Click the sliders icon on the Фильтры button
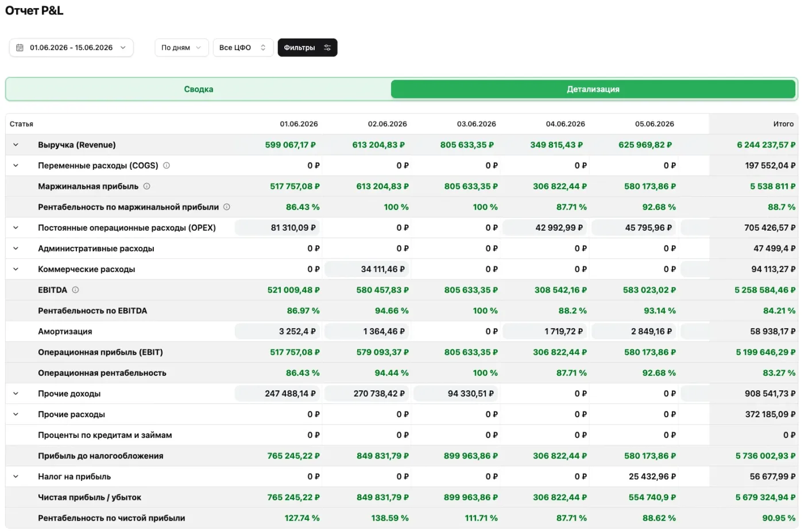The image size is (804, 532). pyautogui.click(x=327, y=48)
